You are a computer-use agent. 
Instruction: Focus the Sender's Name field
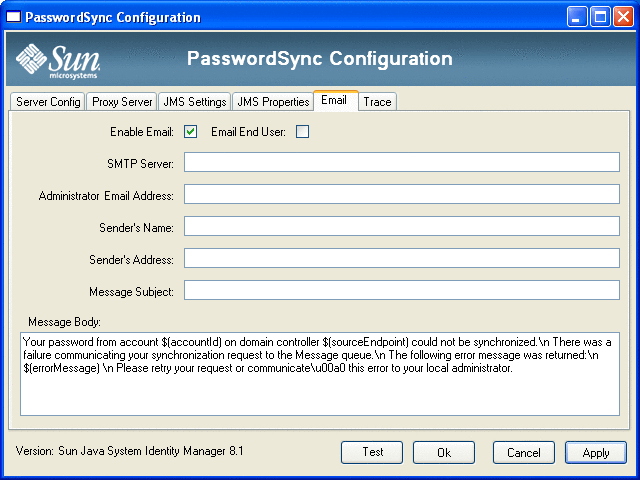(402, 226)
